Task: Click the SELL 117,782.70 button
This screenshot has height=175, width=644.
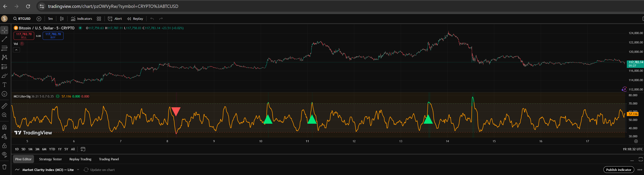Action: (x=24, y=36)
